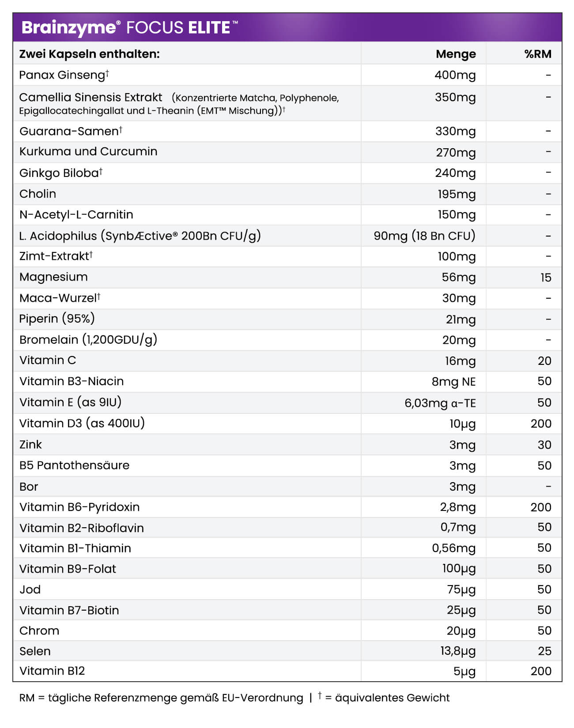Select the "6,03mg α-TE" Vitamin E amount
574x728 pixels.
pos(440,403)
